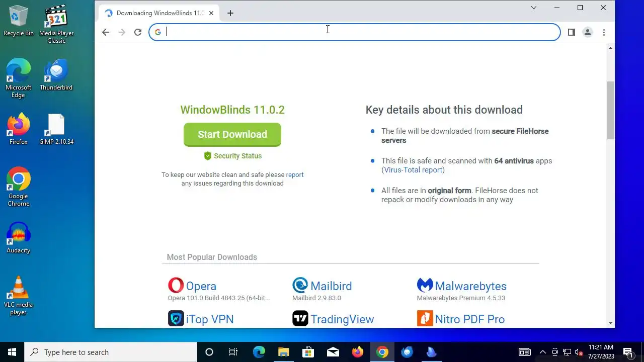Open Microsoft Store from the taskbar
The width and height of the screenshot is (644, 362).
click(308, 352)
